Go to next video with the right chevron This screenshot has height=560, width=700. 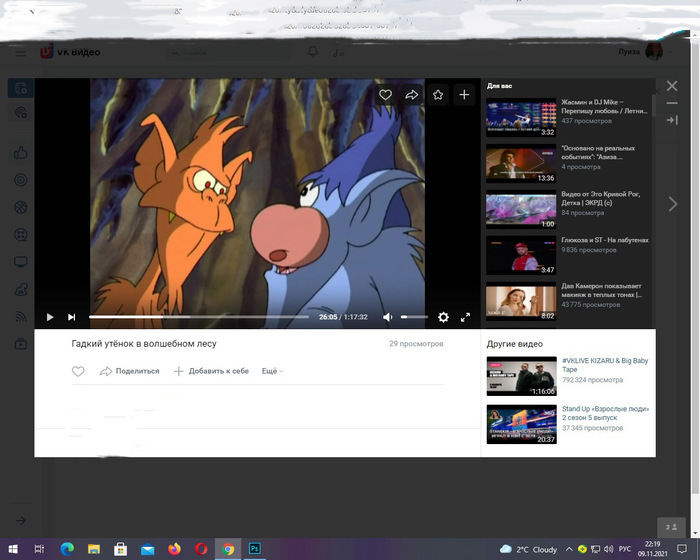[672, 204]
